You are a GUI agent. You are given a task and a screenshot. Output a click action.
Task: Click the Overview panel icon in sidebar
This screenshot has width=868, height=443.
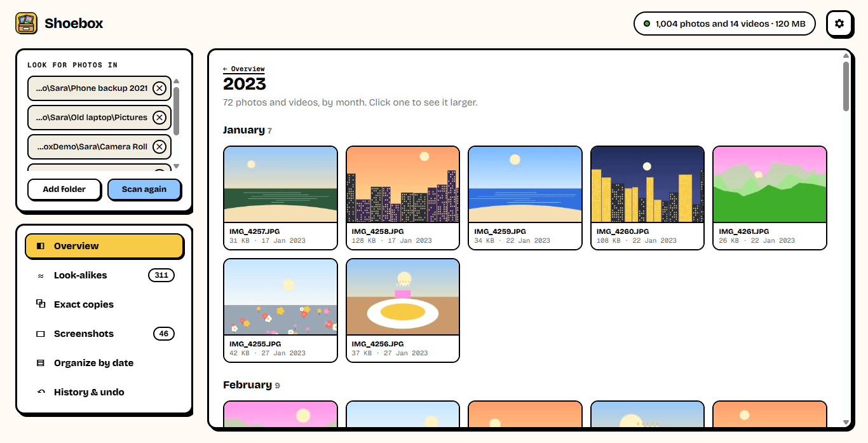click(41, 246)
